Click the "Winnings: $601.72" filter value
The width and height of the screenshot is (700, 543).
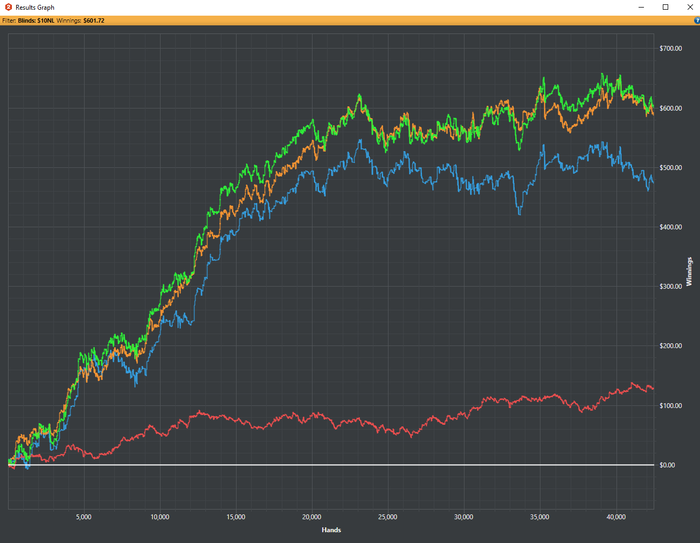pos(80,21)
